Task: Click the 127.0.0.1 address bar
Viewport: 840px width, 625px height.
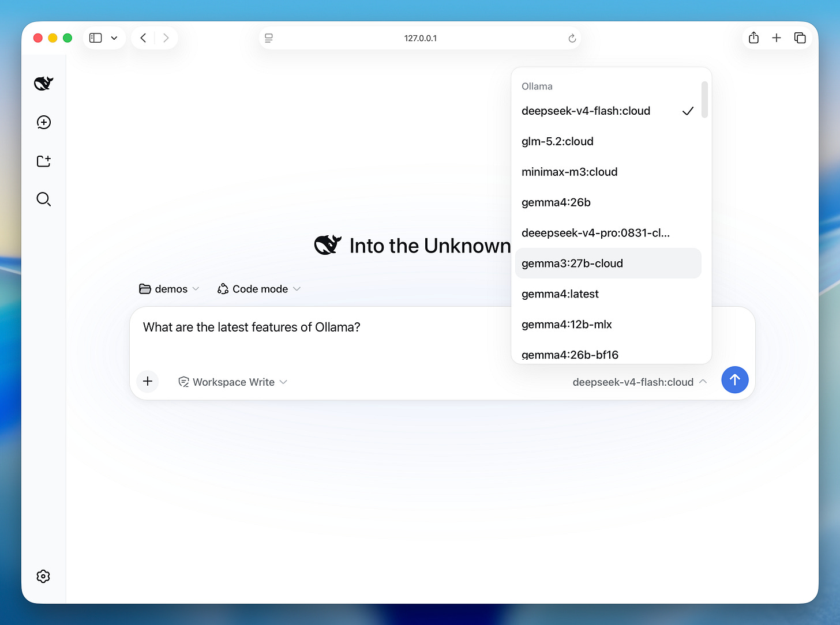Action: tap(420, 38)
